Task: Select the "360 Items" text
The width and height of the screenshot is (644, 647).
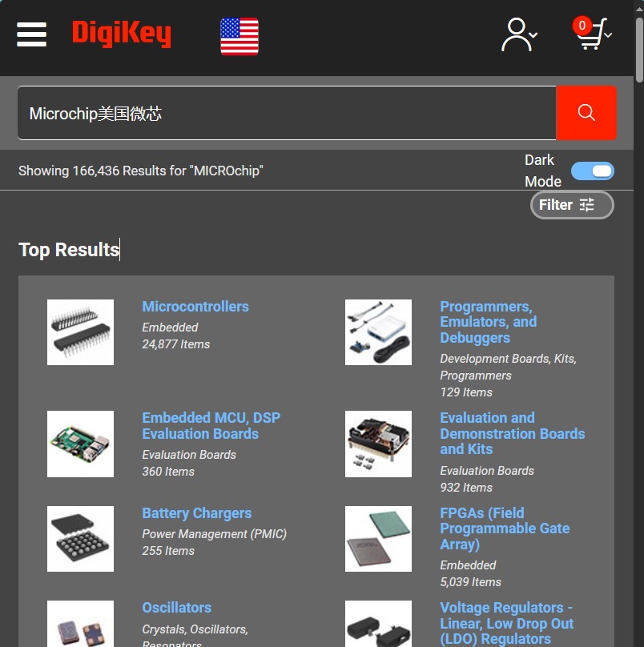Action: click(168, 472)
